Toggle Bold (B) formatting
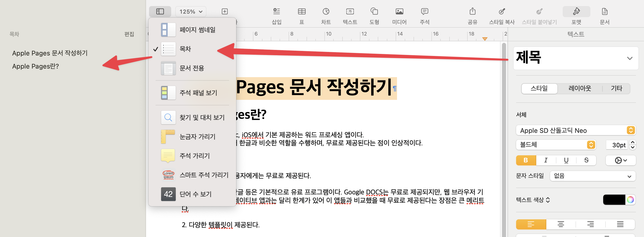Image resolution: width=644 pixels, height=237 pixels. (x=526, y=160)
